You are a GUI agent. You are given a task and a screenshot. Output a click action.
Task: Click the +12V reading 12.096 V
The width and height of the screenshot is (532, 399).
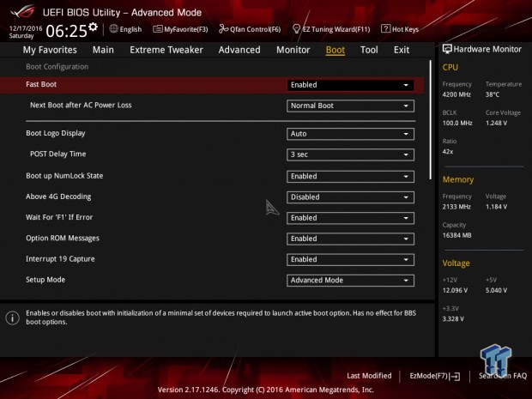pos(455,290)
